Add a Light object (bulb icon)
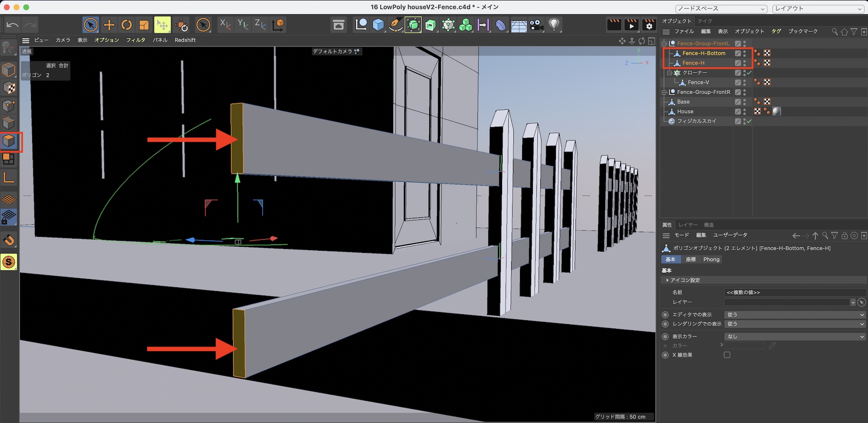The width and height of the screenshot is (868, 423). pyautogui.click(x=554, y=25)
